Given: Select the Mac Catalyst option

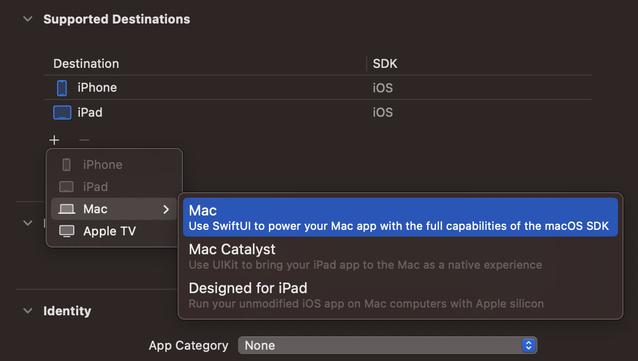Looking at the screenshot, I should [400, 256].
